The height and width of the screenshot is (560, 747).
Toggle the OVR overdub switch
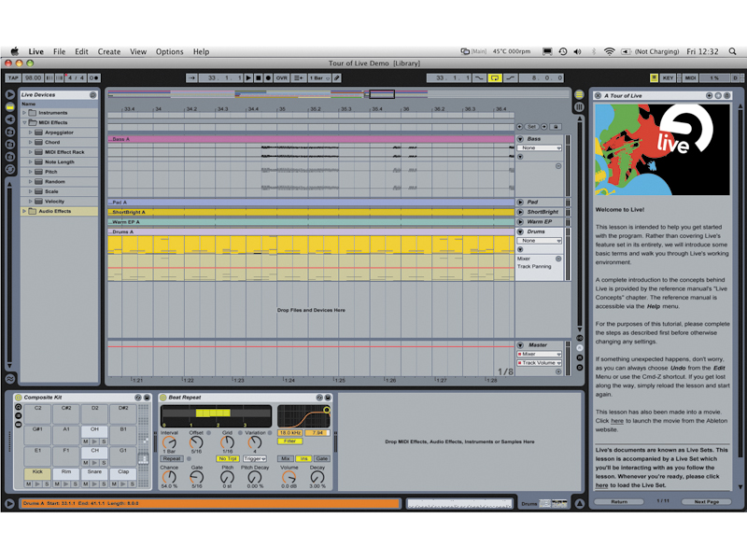tap(282, 77)
